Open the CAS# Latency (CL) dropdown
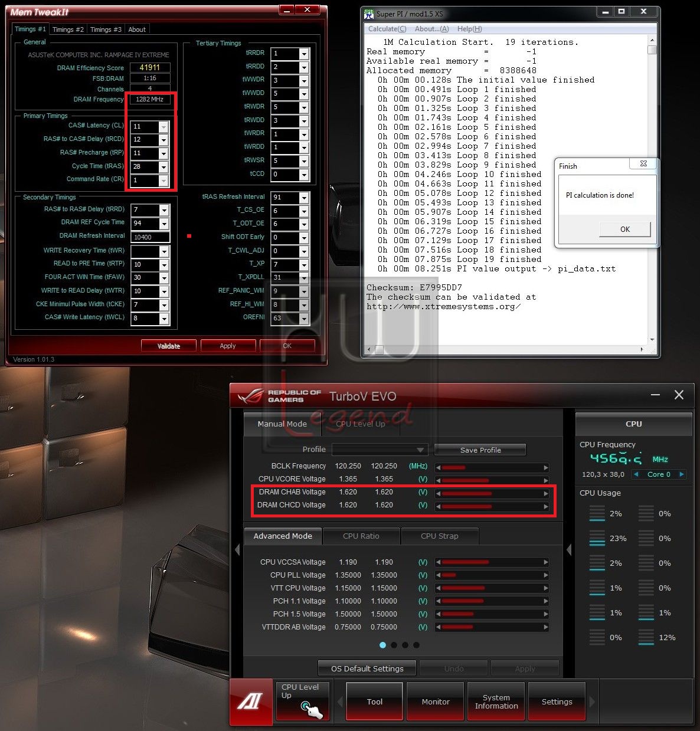The height and width of the screenshot is (731, 700). coord(163,127)
